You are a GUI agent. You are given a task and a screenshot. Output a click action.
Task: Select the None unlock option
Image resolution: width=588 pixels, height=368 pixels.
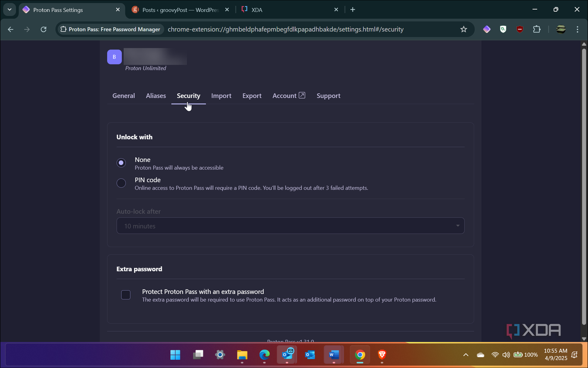(x=121, y=163)
